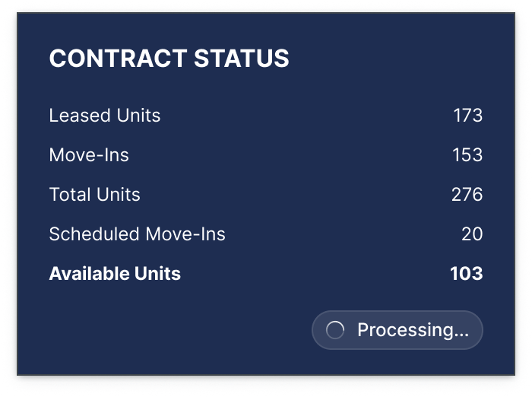Click the Move-Ins value 153
The height and width of the screenshot is (397, 532).
467,155
